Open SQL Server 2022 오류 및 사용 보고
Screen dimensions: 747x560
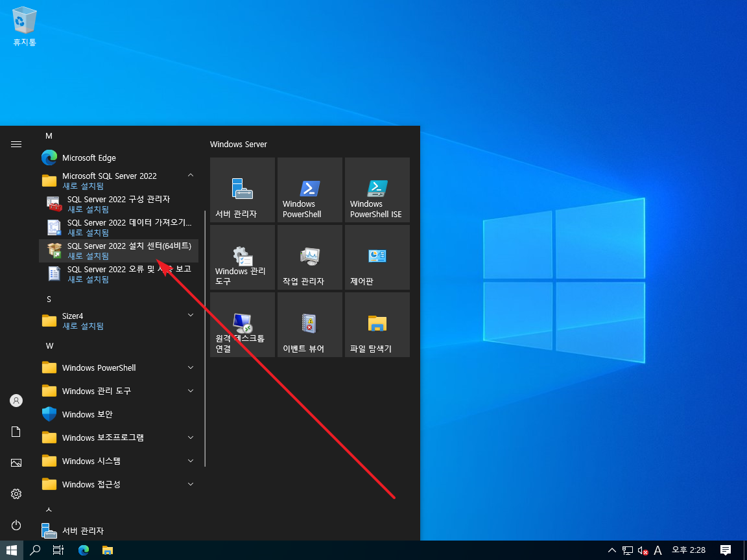click(x=119, y=274)
